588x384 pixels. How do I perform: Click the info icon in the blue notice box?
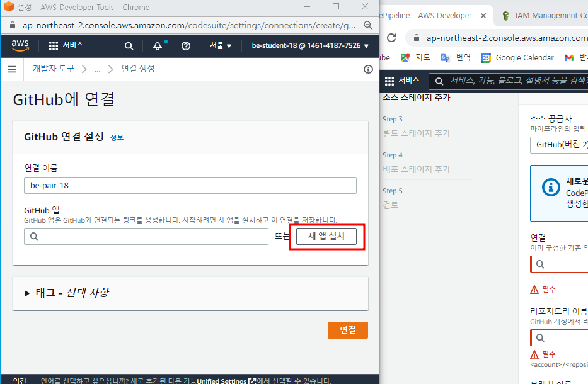coord(551,186)
